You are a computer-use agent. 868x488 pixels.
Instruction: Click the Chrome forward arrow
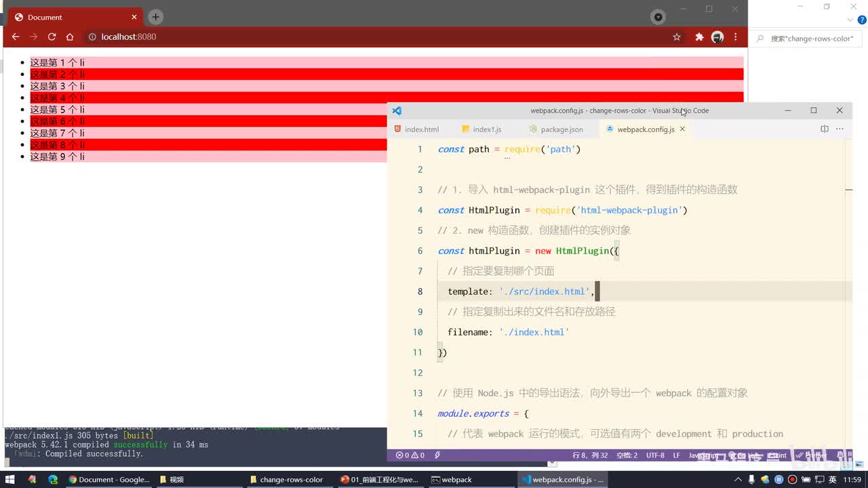pyautogui.click(x=33, y=37)
